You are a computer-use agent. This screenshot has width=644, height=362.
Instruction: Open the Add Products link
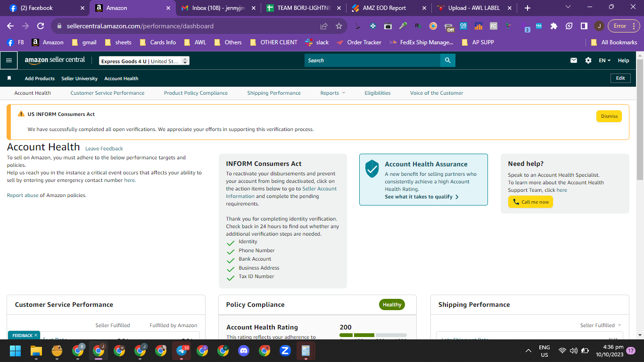click(40, 78)
